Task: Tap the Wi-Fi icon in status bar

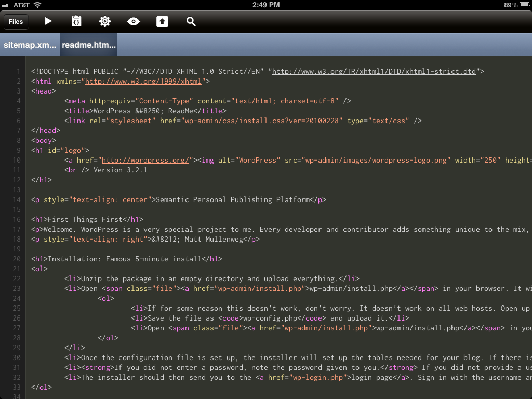Action: pos(37,5)
